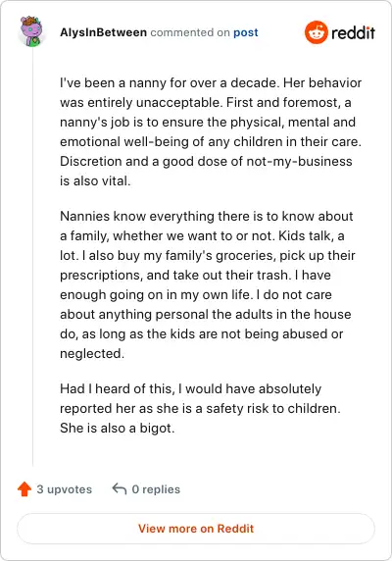The image size is (392, 561).
Task: Click the paragraph beginning "Had I heard"
Action: pyautogui.click(x=200, y=408)
